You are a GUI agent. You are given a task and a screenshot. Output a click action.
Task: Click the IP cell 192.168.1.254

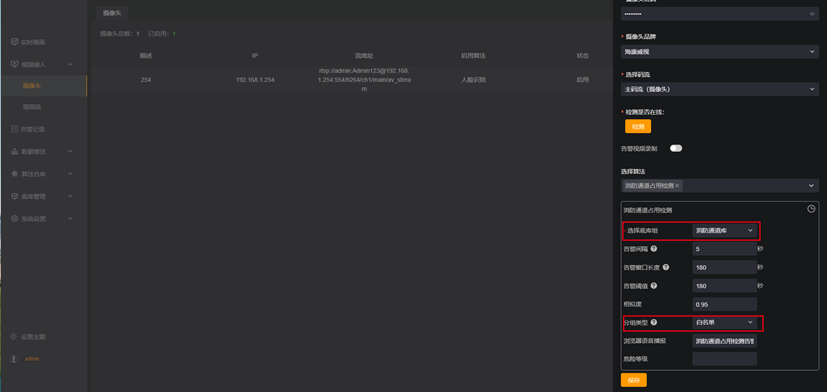[x=255, y=80]
